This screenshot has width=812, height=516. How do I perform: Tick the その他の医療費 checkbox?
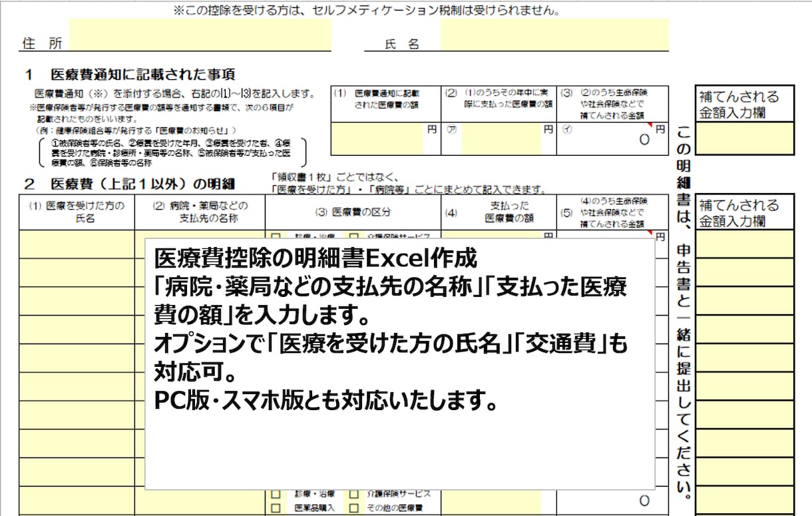[353, 508]
